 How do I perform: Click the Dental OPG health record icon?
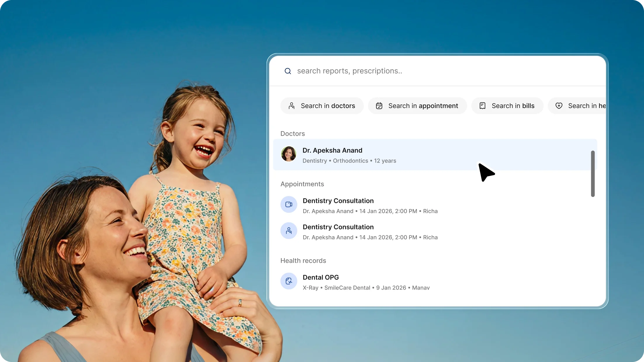(x=289, y=281)
